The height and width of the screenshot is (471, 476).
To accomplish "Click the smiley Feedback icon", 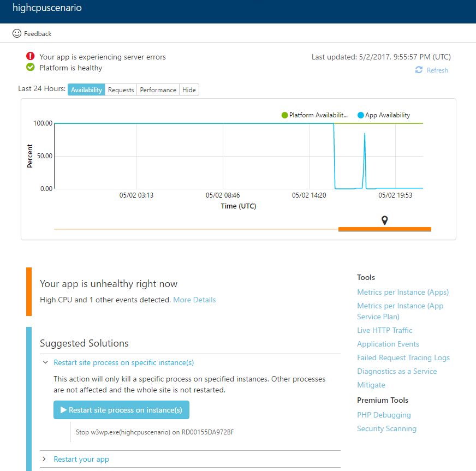I will tap(17, 33).
